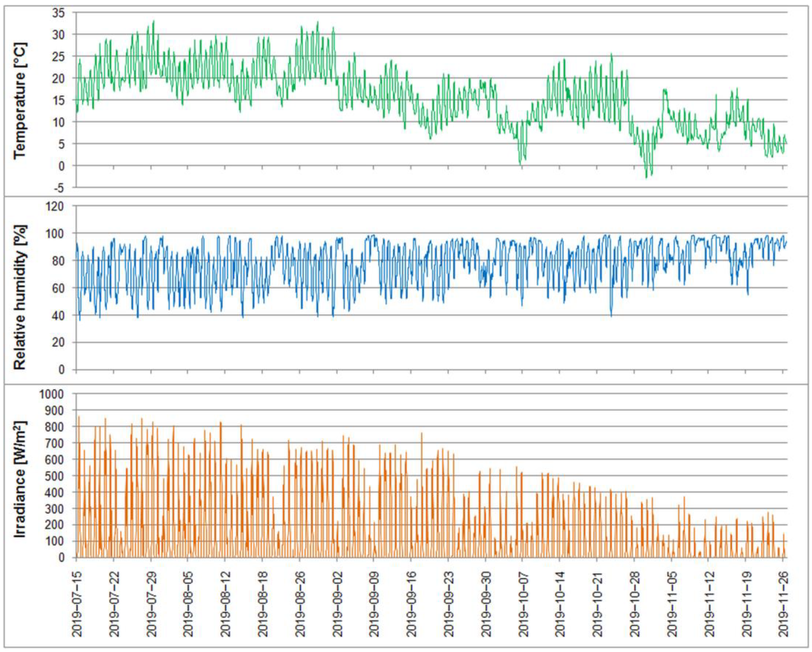Click the 2019-10-28 date label
812x652 pixels.
pos(635,604)
